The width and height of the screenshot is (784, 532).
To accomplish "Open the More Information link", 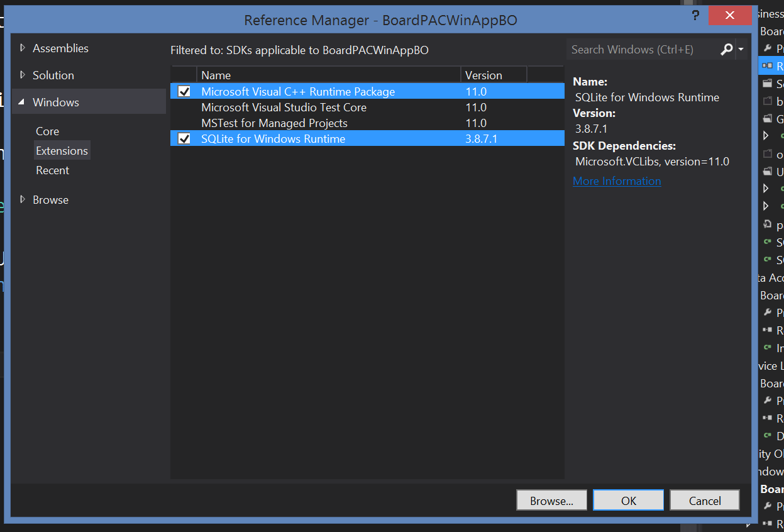I will (x=617, y=181).
